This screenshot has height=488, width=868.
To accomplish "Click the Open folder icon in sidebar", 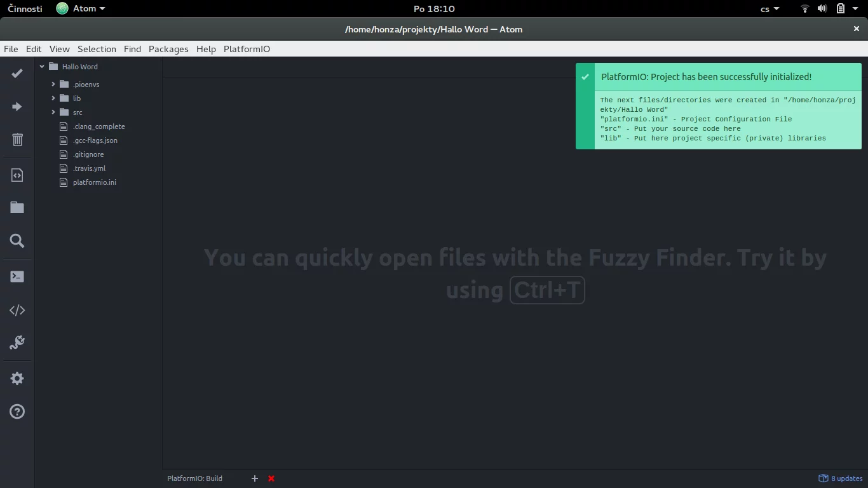I will 17,208.
